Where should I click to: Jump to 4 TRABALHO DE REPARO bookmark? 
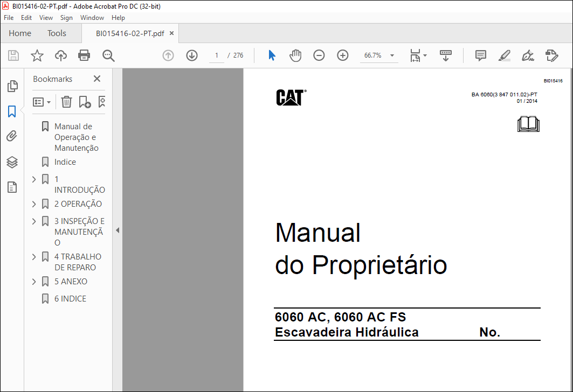coord(78,262)
